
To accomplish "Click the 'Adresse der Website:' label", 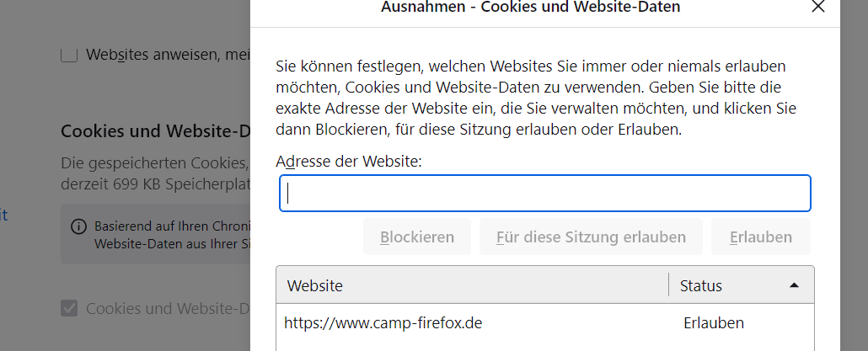I will pos(349,162).
